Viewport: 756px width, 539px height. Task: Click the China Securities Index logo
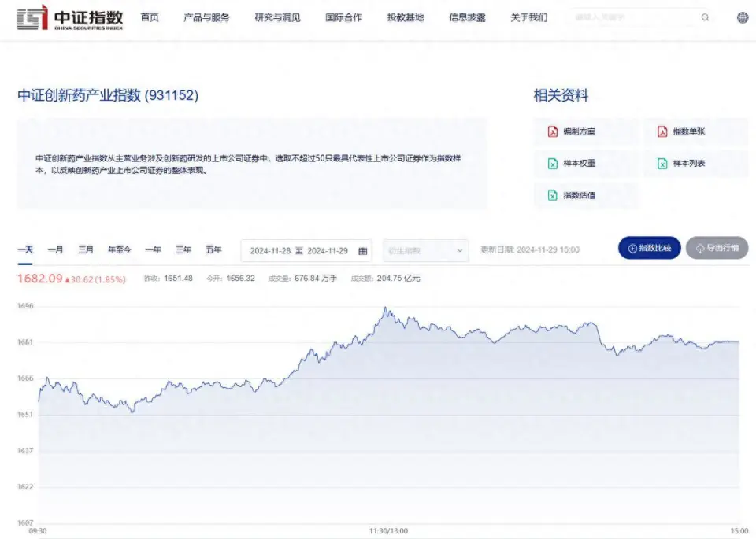coord(70,17)
